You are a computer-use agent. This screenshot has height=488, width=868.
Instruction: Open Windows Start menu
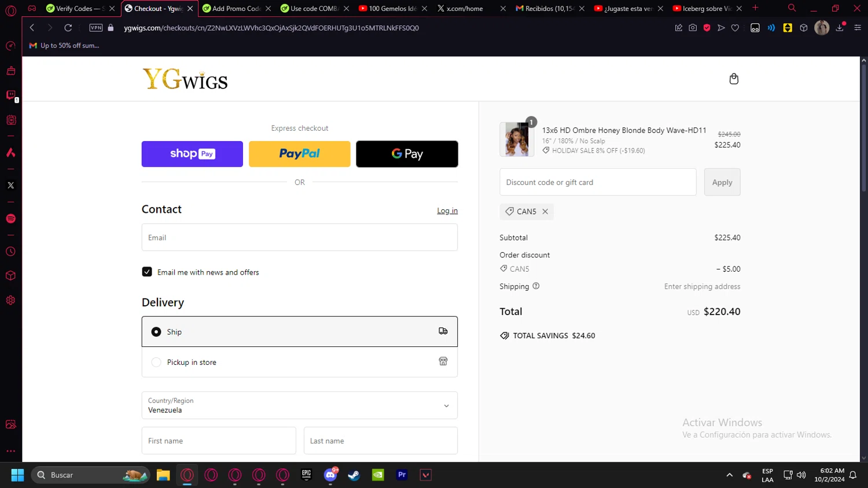click(x=17, y=475)
